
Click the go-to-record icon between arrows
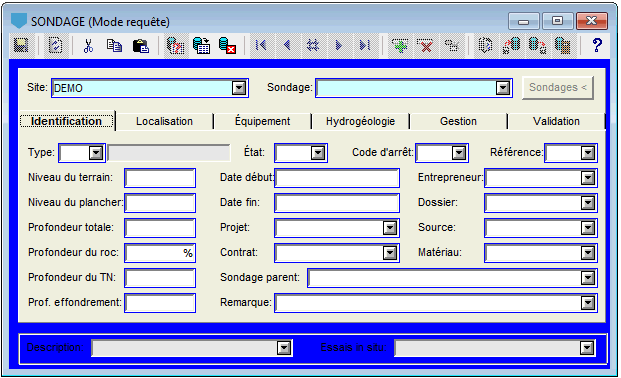tap(313, 46)
